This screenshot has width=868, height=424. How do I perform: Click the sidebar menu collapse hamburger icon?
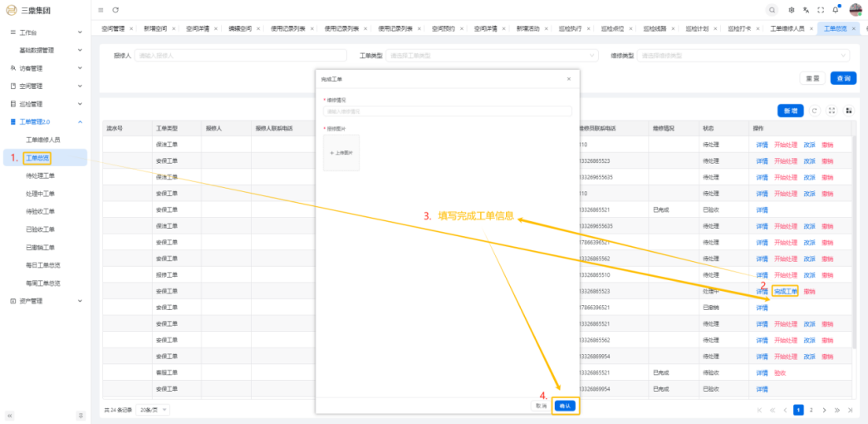pos(101,10)
